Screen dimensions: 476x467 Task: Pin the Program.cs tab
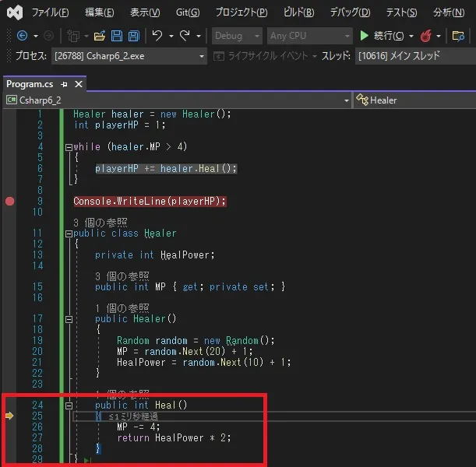point(65,84)
